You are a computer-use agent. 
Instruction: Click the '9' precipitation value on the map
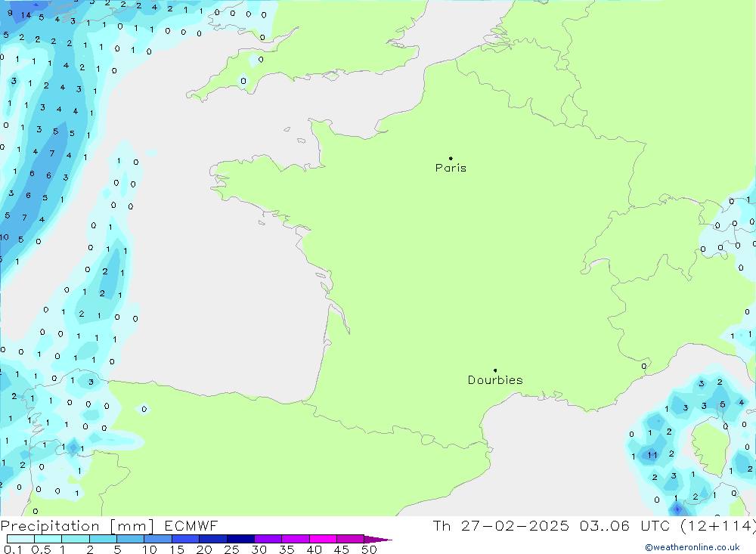10,13
